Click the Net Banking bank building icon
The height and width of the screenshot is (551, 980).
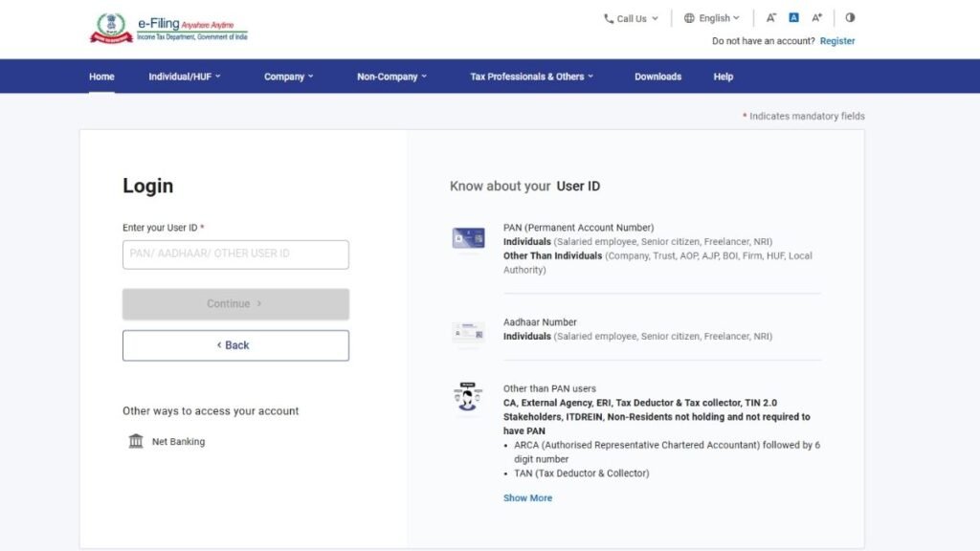click(136, 441)
